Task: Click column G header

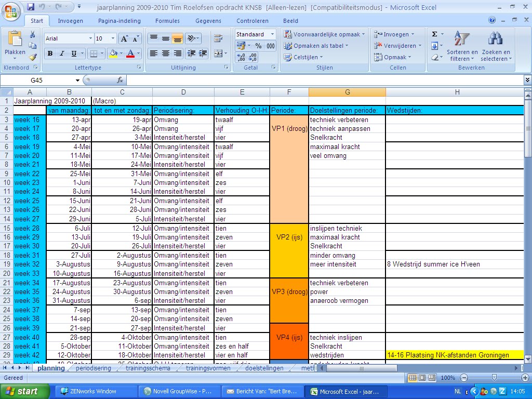Action: click(x=347, y=92)
